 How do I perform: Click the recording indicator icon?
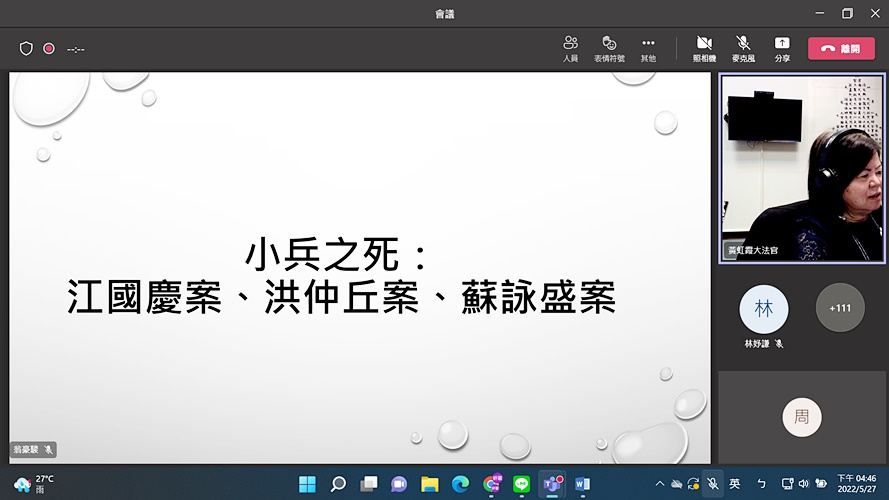click(49, 48)
